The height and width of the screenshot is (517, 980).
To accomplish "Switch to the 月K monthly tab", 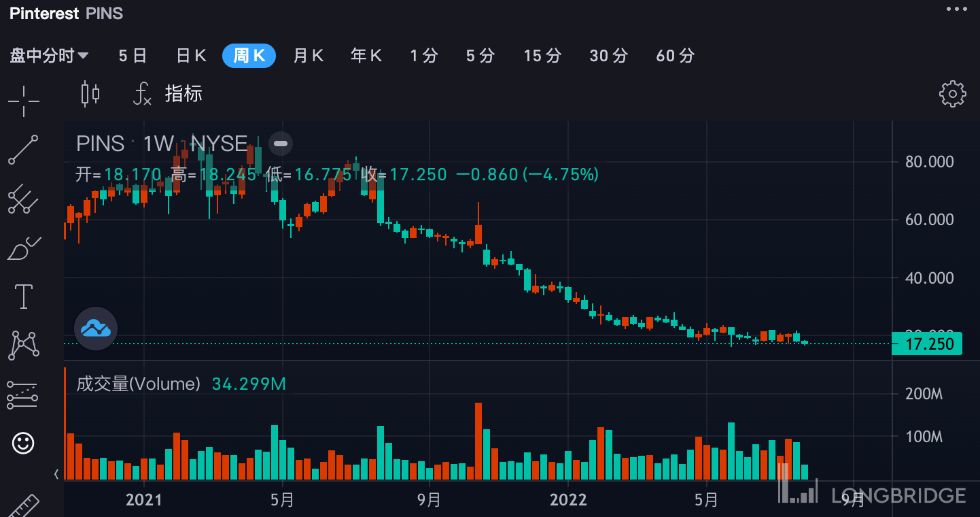I will click(308, 56).
